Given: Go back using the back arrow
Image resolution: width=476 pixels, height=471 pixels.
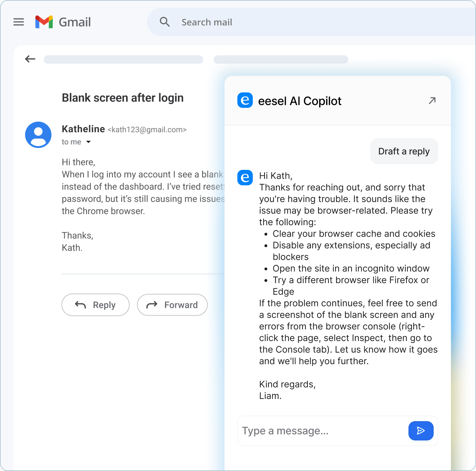Looking at the screenshot, I should point(30,59).
